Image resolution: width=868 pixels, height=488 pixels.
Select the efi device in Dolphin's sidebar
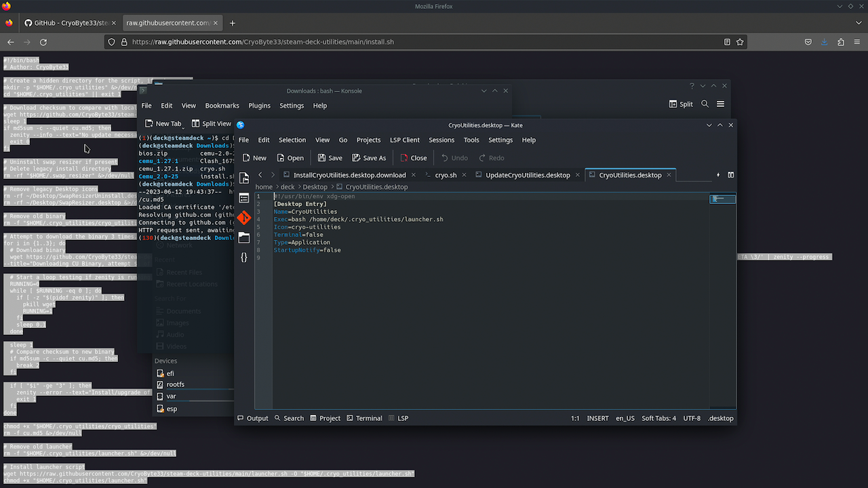(x=193, y=373)
